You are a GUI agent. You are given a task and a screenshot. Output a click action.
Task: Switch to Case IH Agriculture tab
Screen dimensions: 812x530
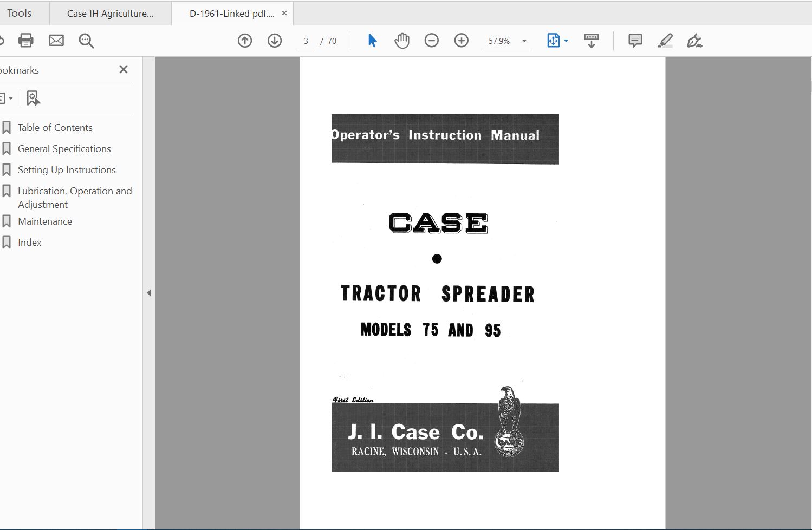110,14
